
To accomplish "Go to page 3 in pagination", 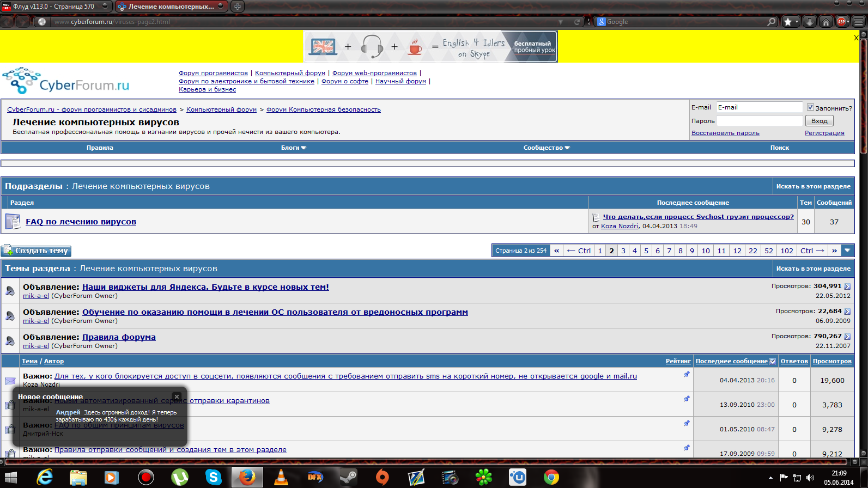I will click(623, 251).
